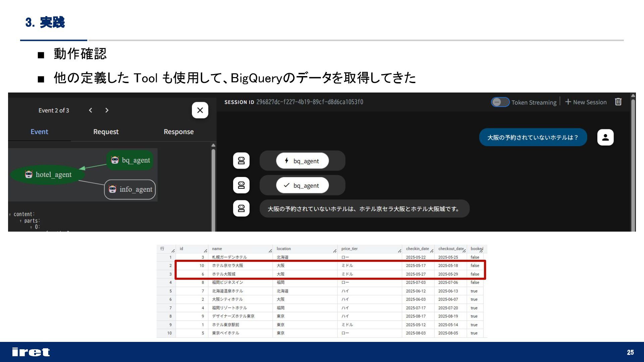Click the robot icon beside the lightning bq_agent chip

click(x=241, y=161)
